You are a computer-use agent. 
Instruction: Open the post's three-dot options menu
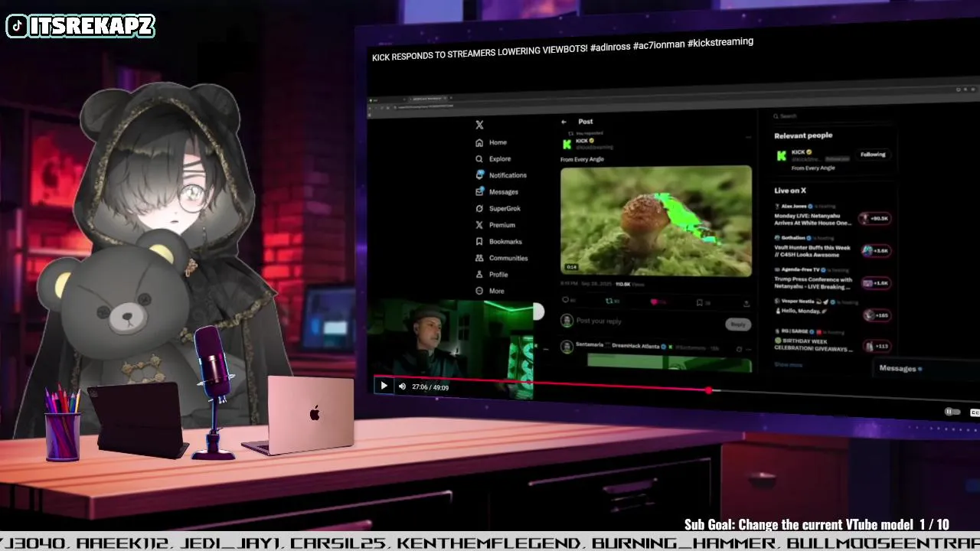pyautogui.click(x=748, y=137)
